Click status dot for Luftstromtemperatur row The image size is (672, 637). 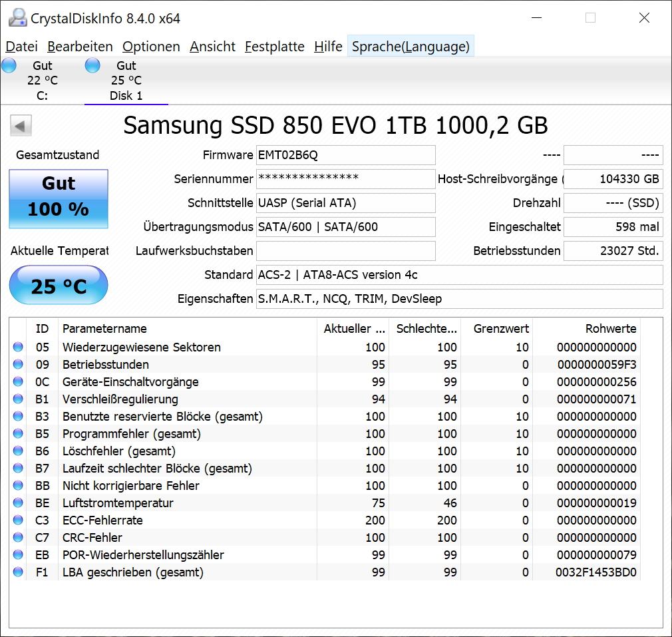click(x=18, y=503)
